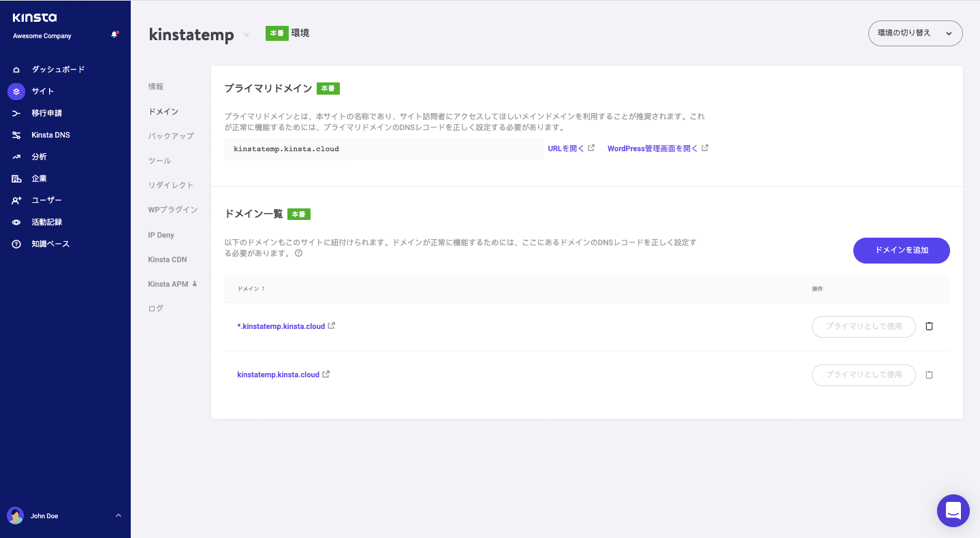Click the external link icon beside WordPress管理画面を開く
The width and height of the screenshot is (980, 538).
pos(705,148)
